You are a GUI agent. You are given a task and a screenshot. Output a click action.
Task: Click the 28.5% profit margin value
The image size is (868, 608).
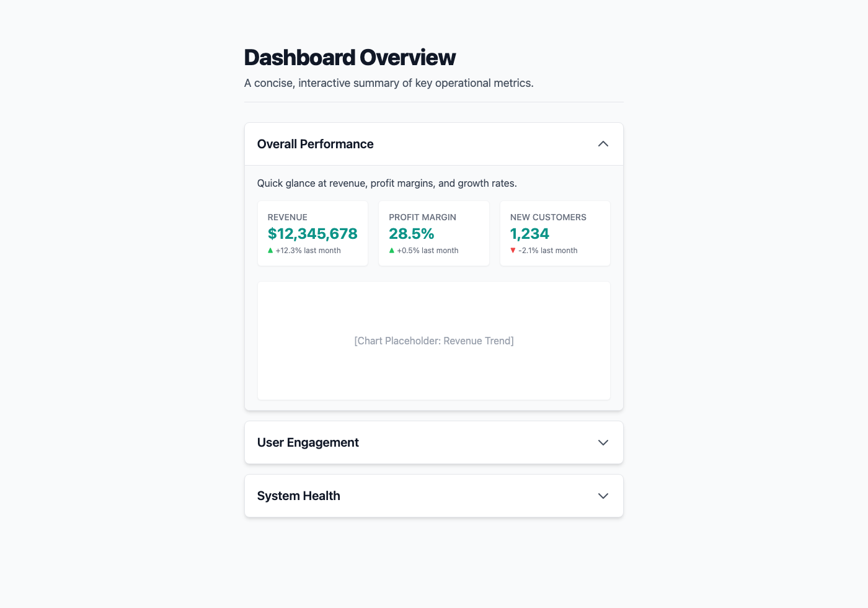pyautogui.click(x=412, y=234)
